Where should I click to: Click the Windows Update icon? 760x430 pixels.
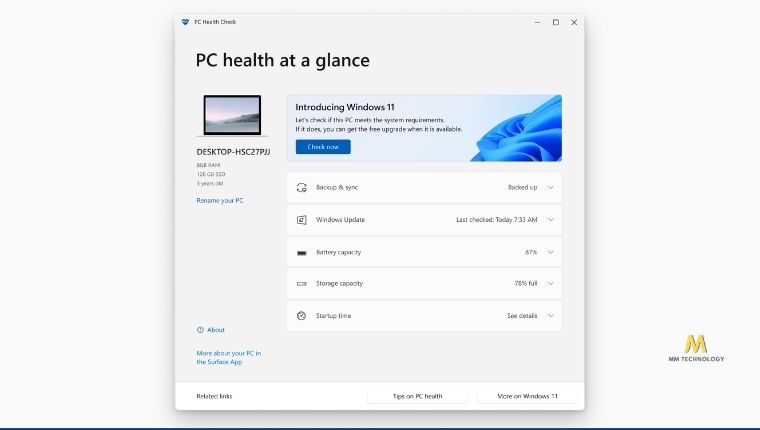point(301,220)
